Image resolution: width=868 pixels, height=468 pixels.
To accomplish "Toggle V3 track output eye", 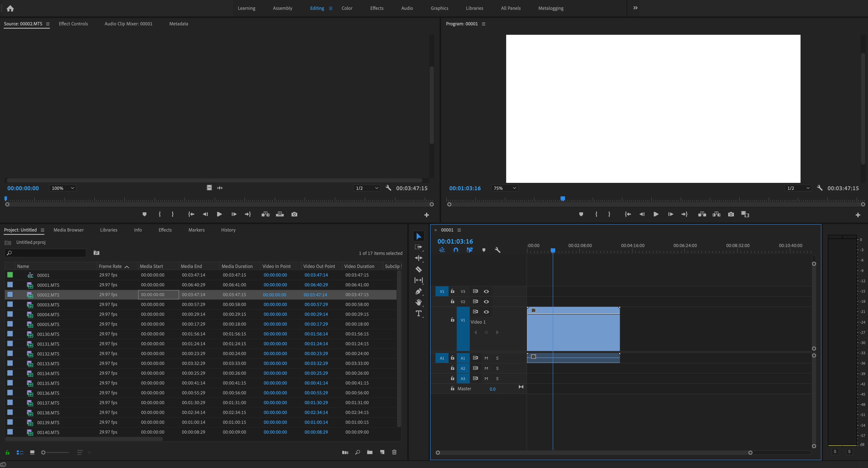I will point(486,291).
